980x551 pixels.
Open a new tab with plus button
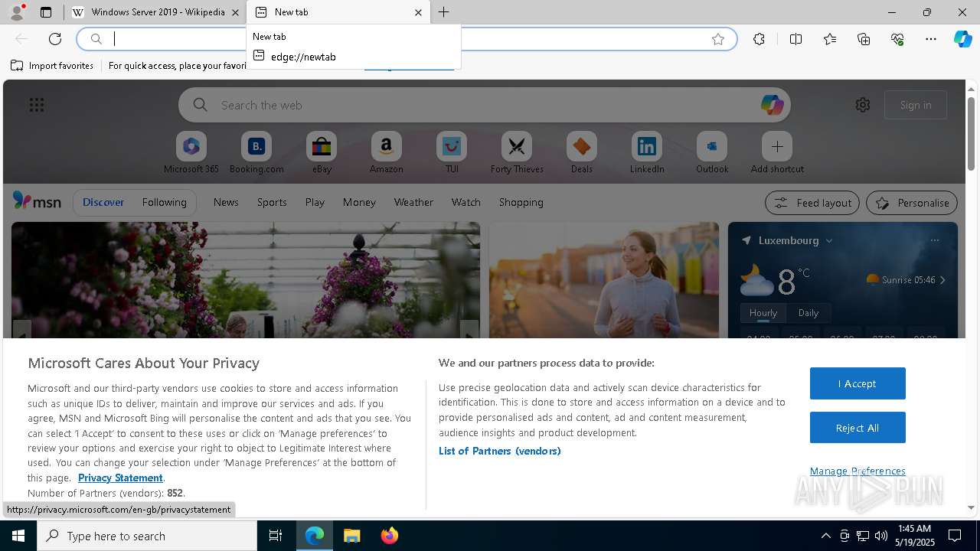click(x=444, y=12)
